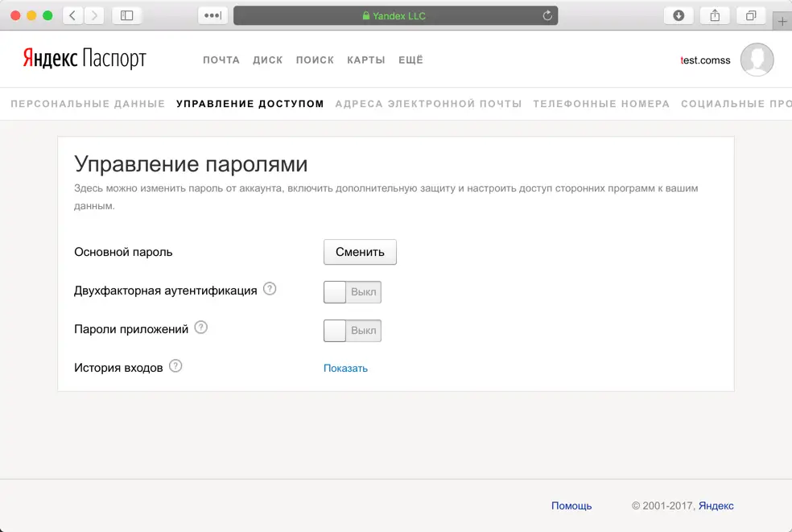
Task: Turn on the Пароли приложений toggle
Action: pyautogui.click(x=352, y=331)
